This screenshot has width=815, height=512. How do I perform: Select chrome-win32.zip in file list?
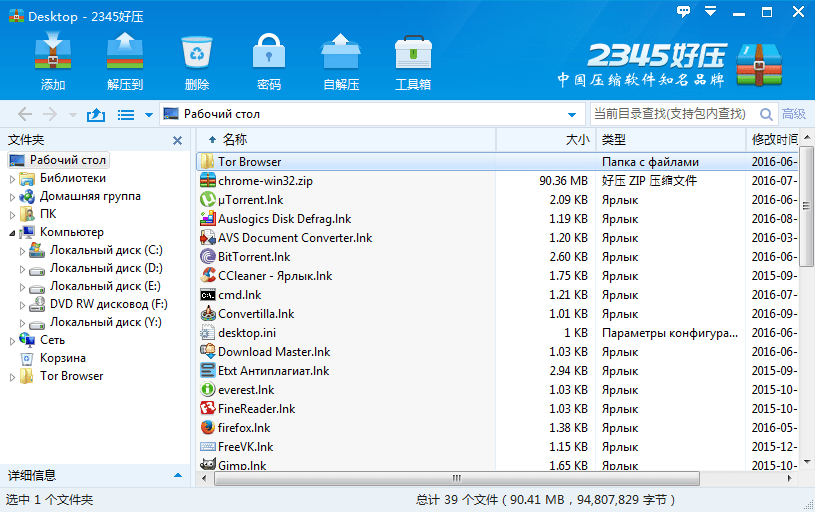point(265,181)
